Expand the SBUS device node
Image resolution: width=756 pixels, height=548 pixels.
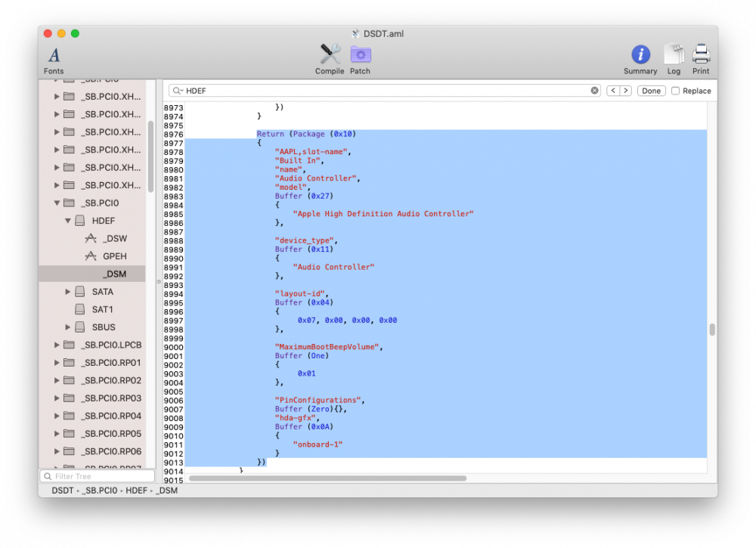click(68, 327)
